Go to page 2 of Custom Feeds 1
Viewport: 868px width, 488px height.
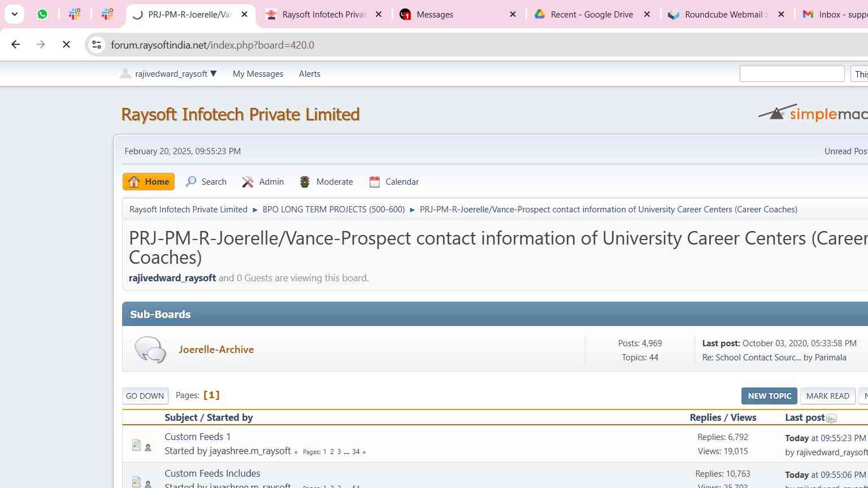[x=332, y=452]
